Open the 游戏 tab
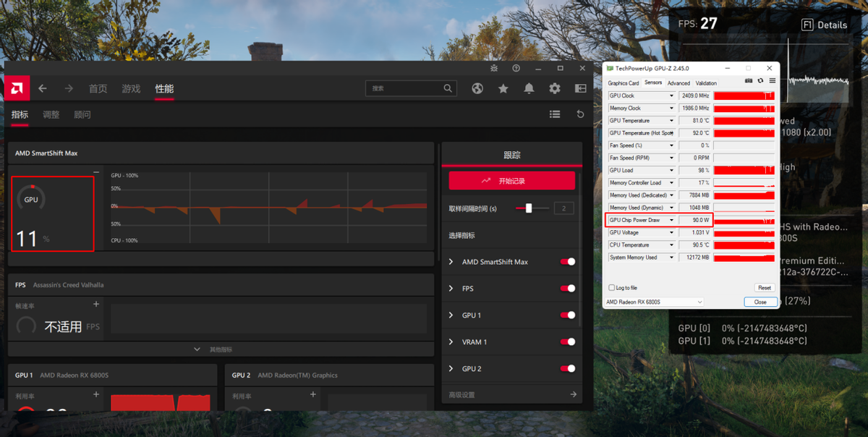The width and height of the screenshot is (868, 437). (131, 89)
